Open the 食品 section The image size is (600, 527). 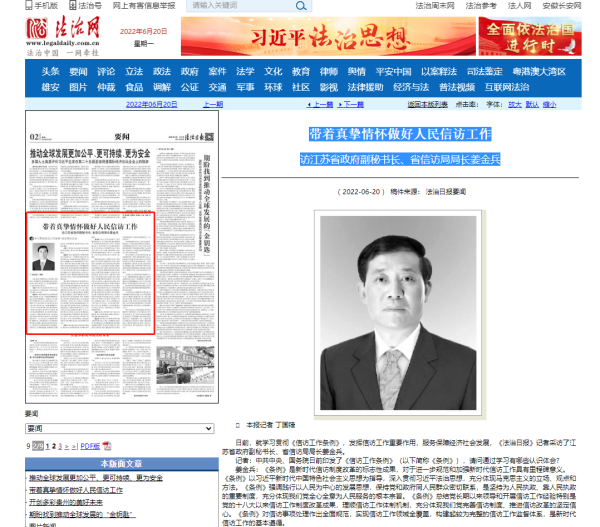134,87
